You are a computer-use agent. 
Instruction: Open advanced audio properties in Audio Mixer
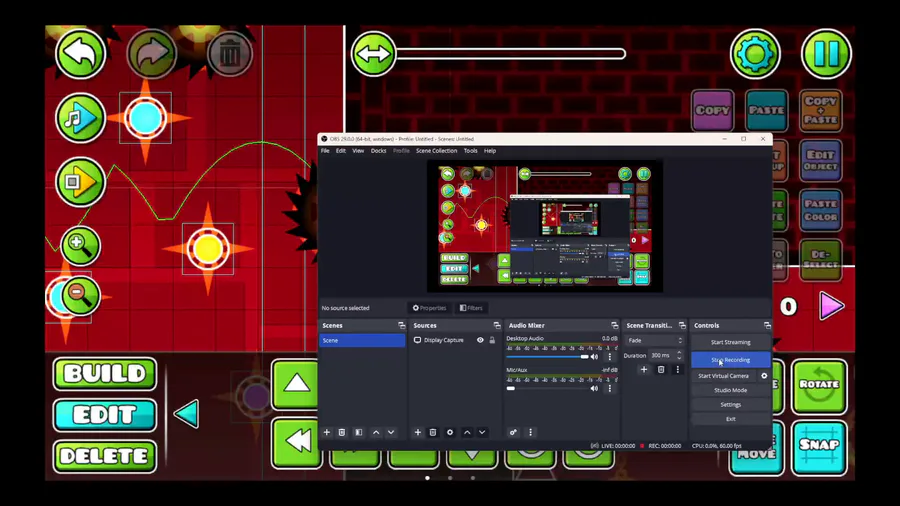pos(513,433)
